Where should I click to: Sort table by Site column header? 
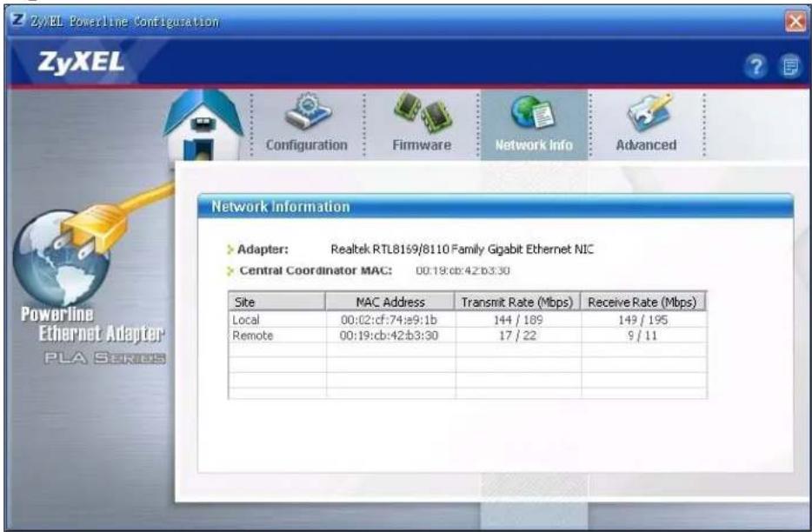click(x=277, y=302)
